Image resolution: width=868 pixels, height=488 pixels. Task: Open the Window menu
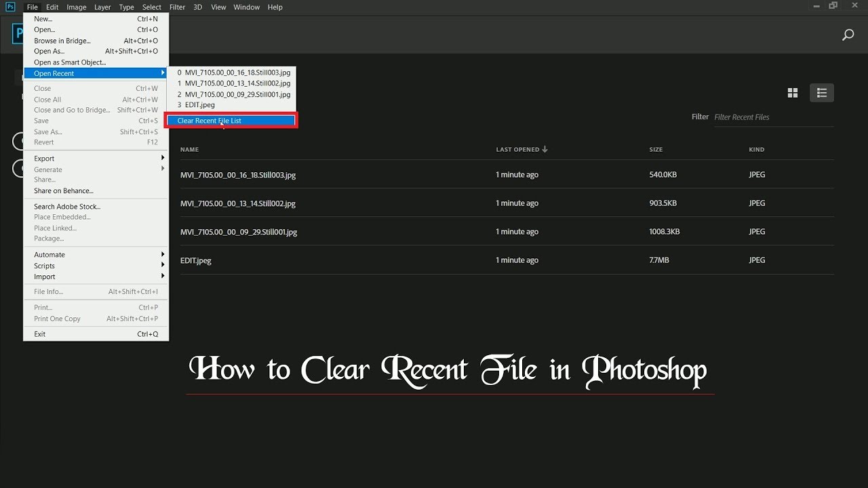pyautogui.click(x=247, y=7)
